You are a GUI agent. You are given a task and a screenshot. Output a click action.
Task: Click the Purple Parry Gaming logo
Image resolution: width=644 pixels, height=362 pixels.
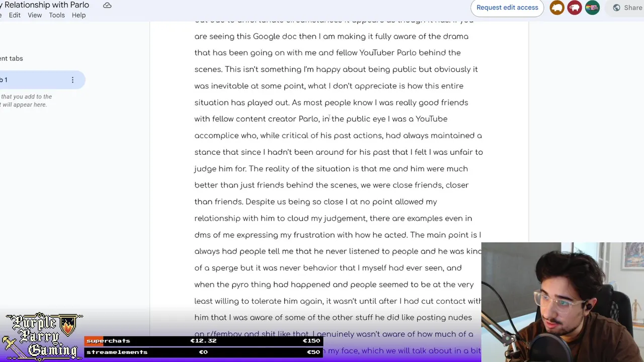click(x=42, y=336)
